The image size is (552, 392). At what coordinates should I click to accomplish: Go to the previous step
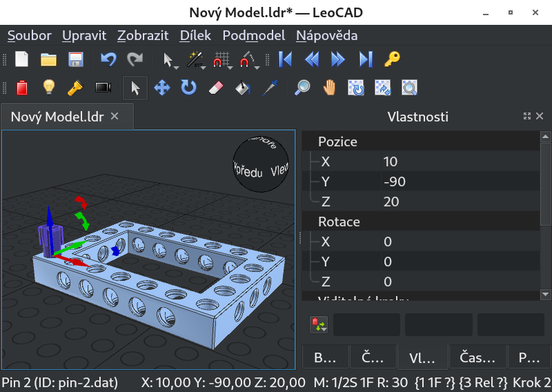(x=312, y=59)
